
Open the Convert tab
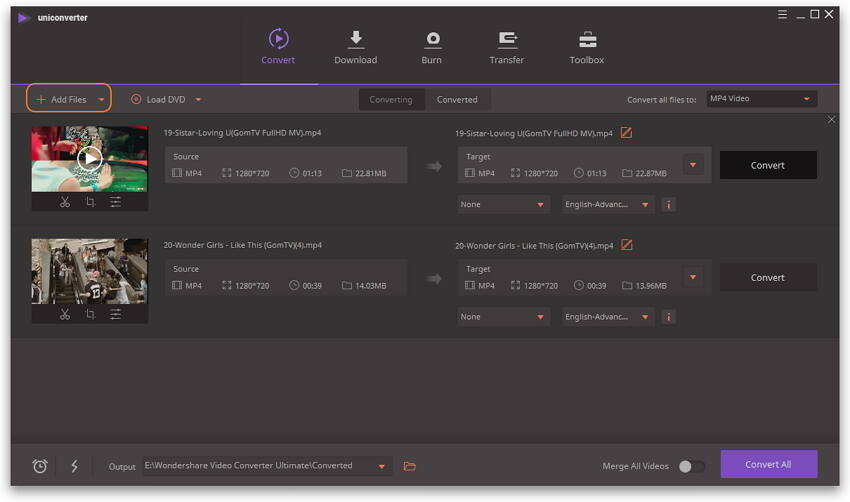(278, 47)
